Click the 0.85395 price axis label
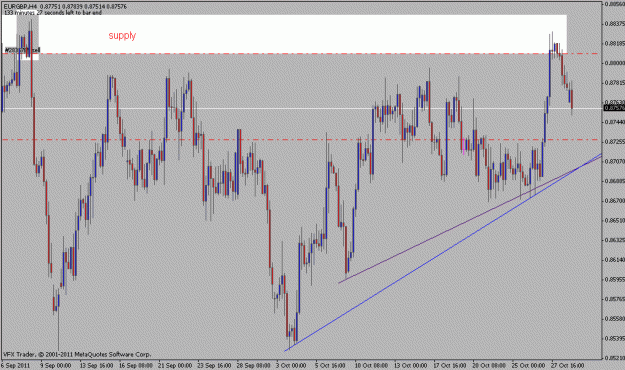Viewport: 625px width, 370px height. pyautogui.click(x=615, y=339)
